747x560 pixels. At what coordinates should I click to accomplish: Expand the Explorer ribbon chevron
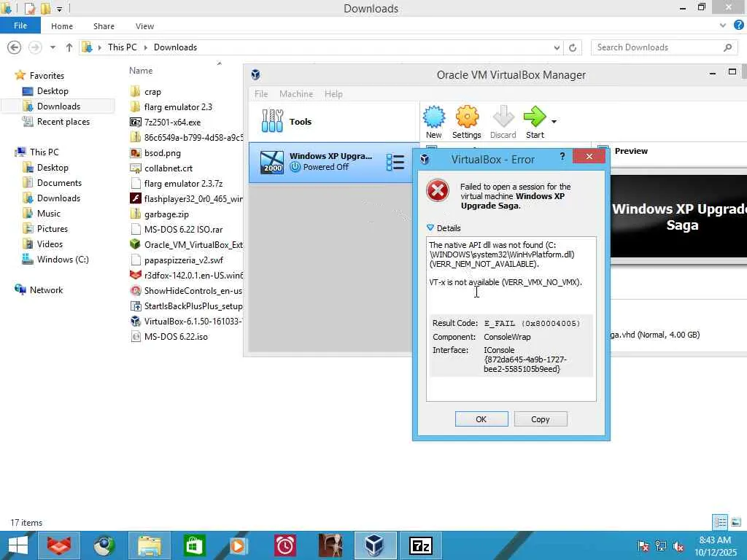(723, 26)
